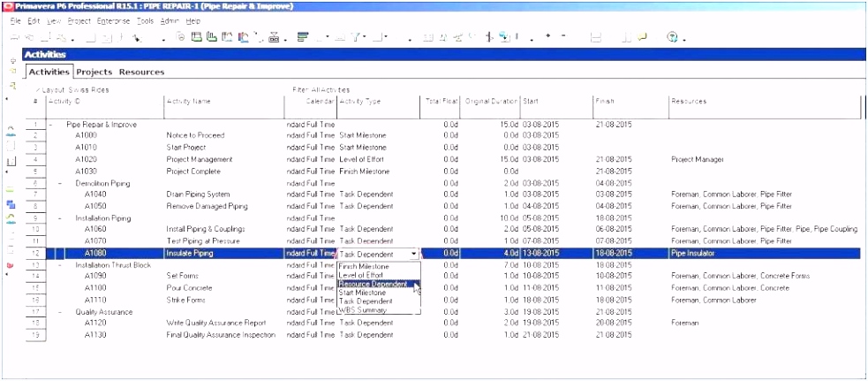Open the Activity Type dropdown arrow for A1080
868x381 pixels.
pyautogui.click(x=415, y=254)
